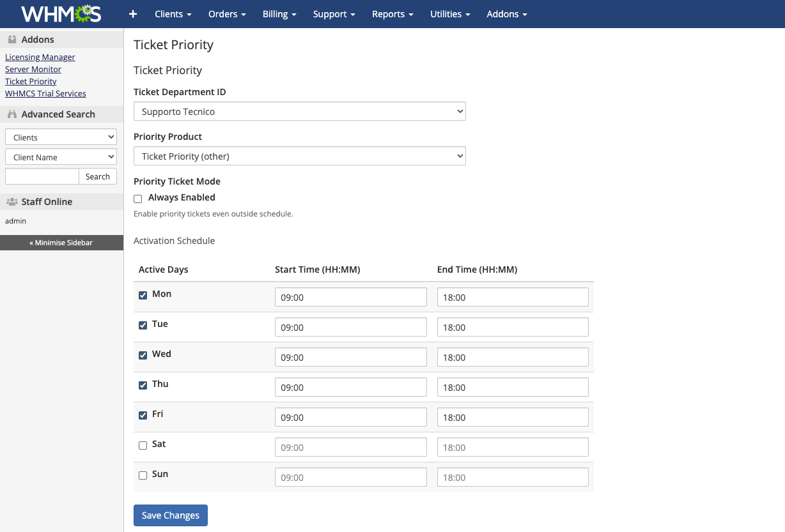The width and height of the screenshot is (785, 532).
Task: Click the Save Changes button
Action: coord(171,515)
